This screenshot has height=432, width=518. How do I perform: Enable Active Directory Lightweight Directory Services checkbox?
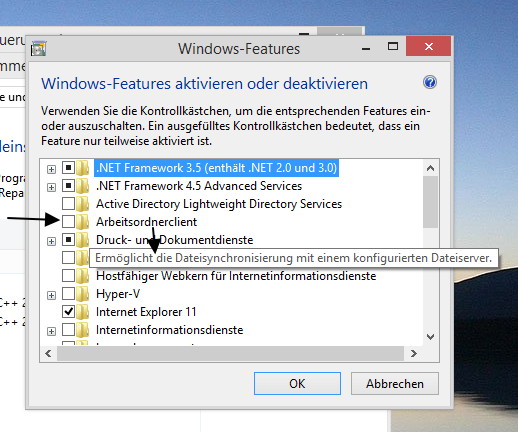[68, 203]
